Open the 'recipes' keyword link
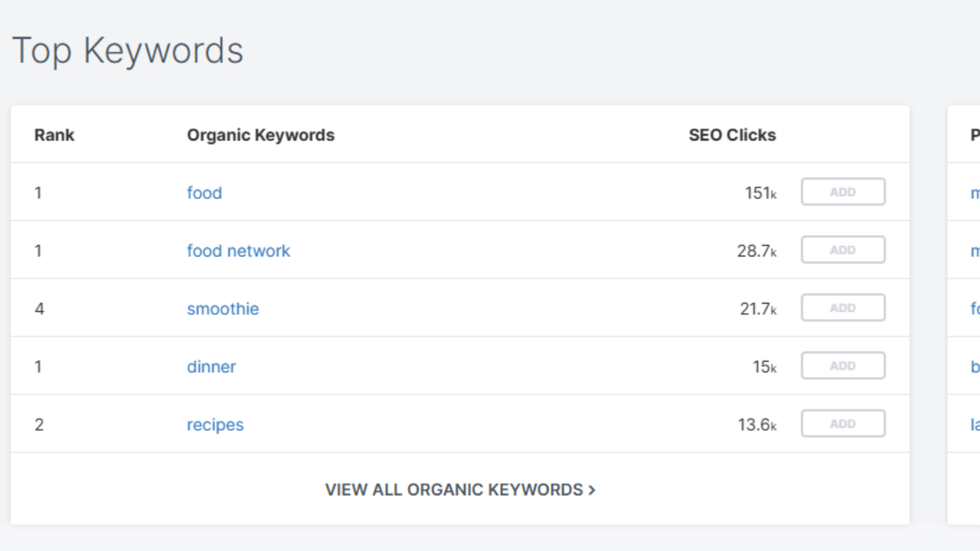Screen dimensions: 980x551 tap(215, 425)
